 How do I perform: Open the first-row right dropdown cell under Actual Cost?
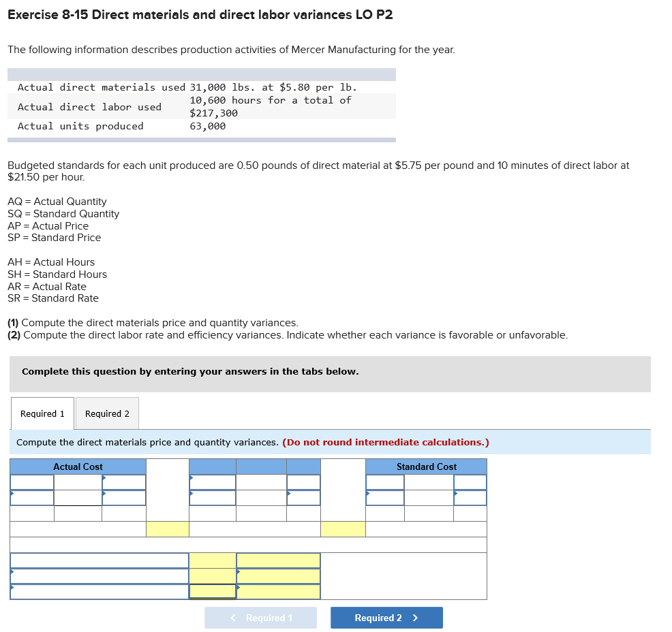[x=124, y=482]
